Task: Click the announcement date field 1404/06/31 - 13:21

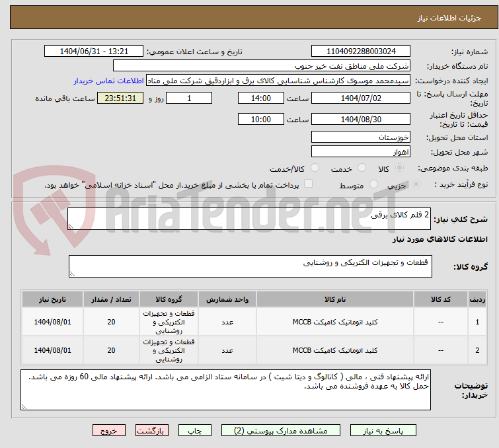Action: [94, 52]
